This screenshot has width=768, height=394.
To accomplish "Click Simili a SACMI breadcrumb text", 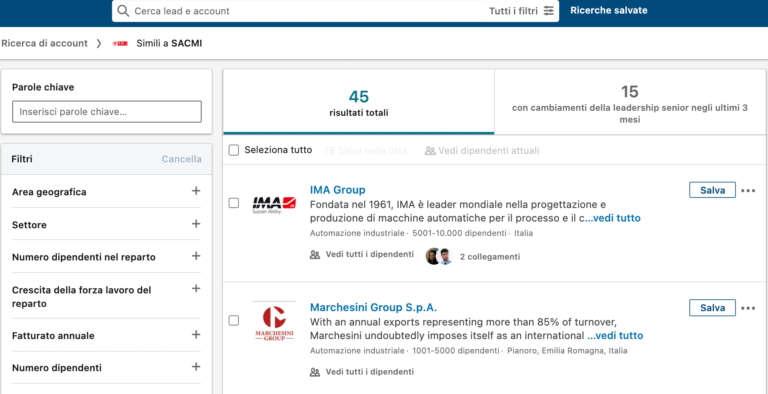I will 169,43.
